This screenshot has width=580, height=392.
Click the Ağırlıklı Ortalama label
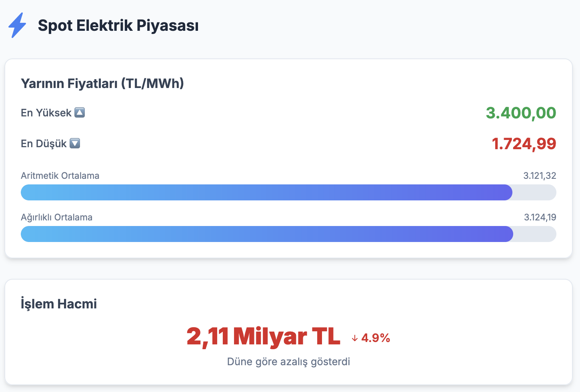[56, 217]
